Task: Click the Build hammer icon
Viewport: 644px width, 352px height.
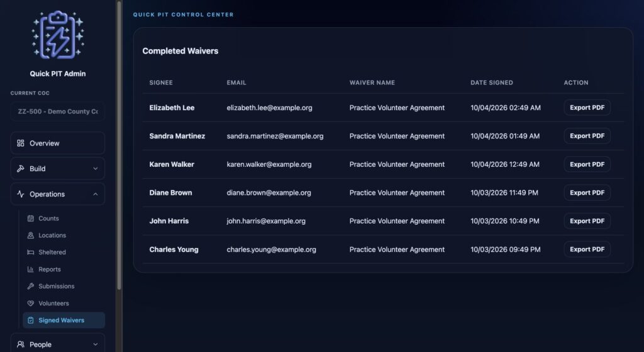Action: point(21,169)
